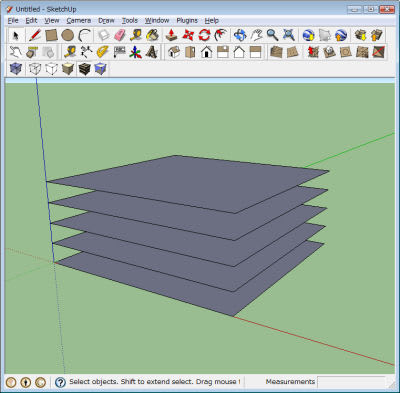Open Get Models from 3D Warehouse

(x=360, y=35)
